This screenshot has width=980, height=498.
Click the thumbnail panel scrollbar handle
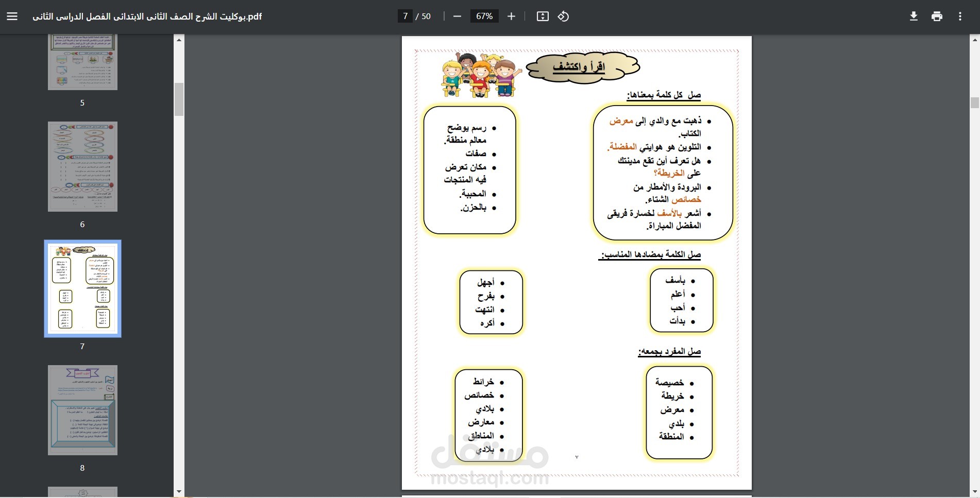click(179, 99)
